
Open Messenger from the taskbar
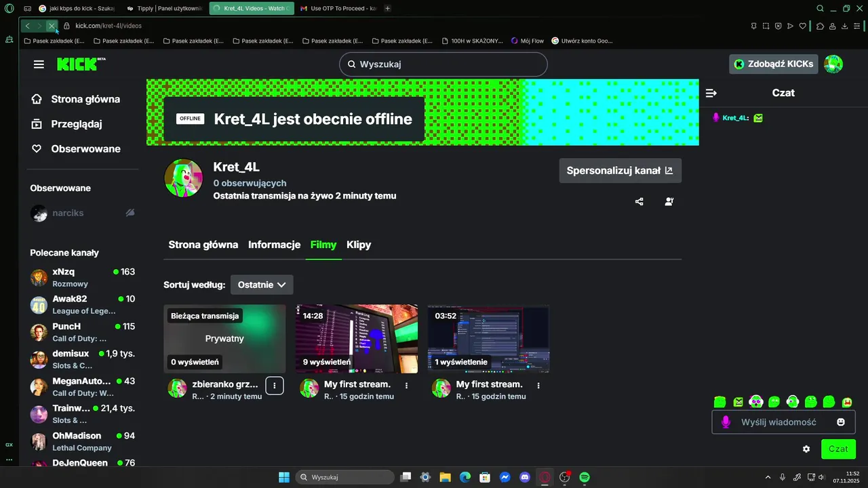505,477
